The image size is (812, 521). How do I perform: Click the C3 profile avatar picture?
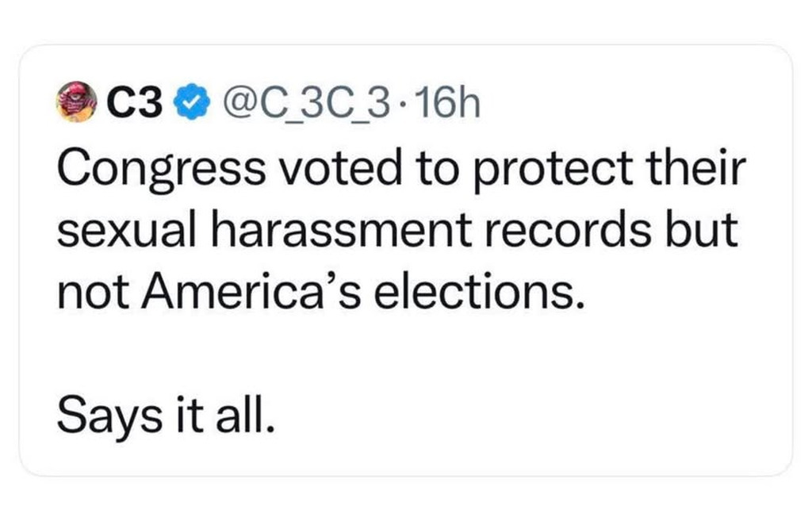point(77,102)
